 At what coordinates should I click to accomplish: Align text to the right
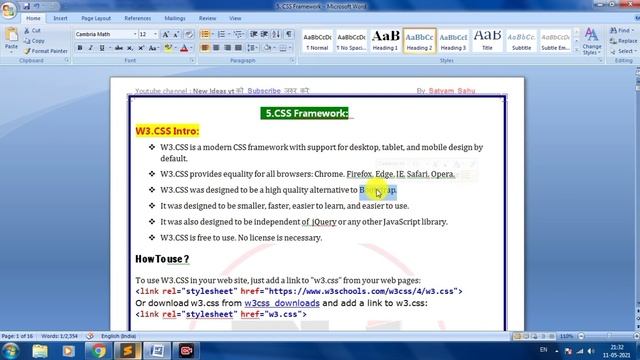point(227,48)
